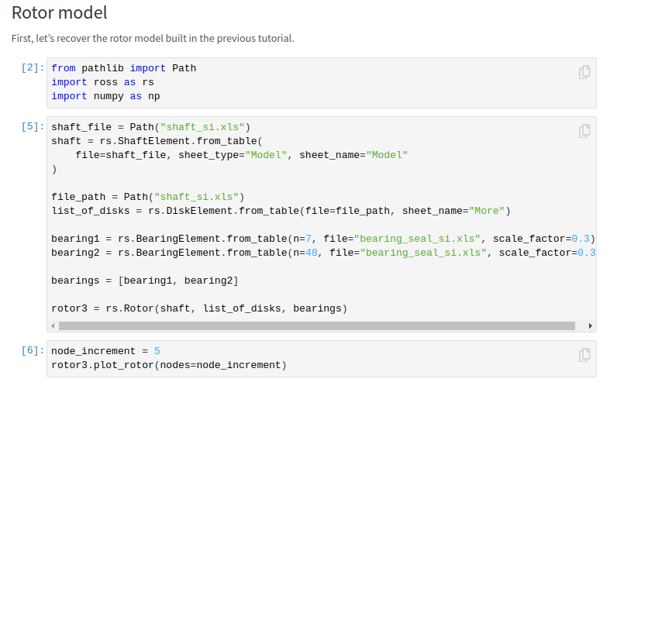
Task: Click the right arrow of the horizontal scrollbar
Action: coord(591,325)
